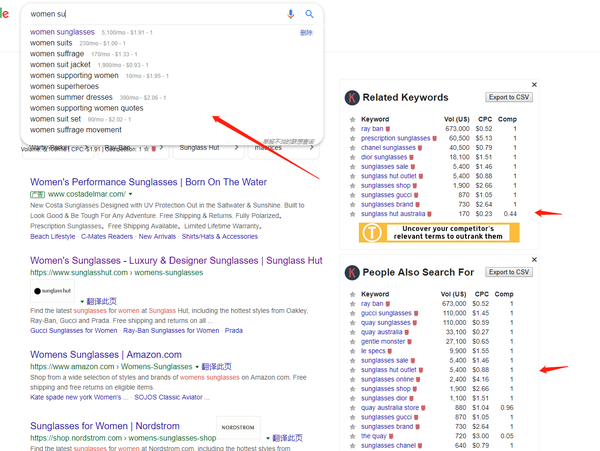Click the red icon next to 'quay australia store'
Image resolution: width=600 pixels, height=451 pixels.
[x=423, y=408]
